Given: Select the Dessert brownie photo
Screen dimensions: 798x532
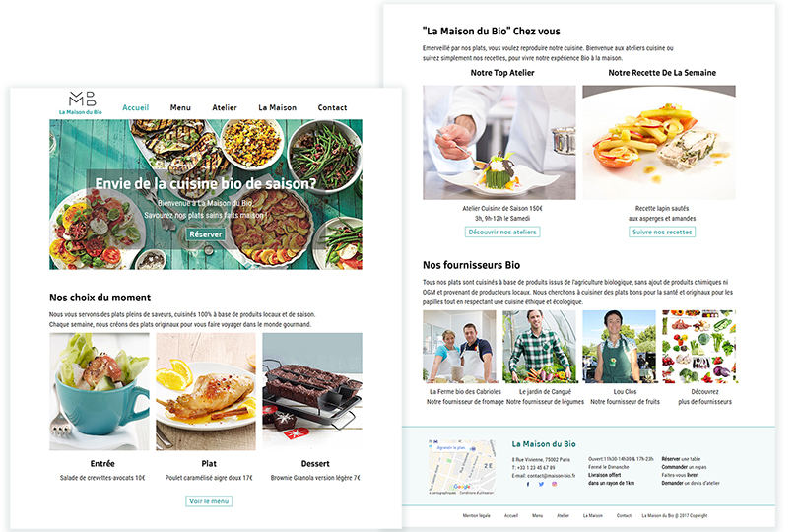Looking at the screenshot, I should tap(312, 391).
